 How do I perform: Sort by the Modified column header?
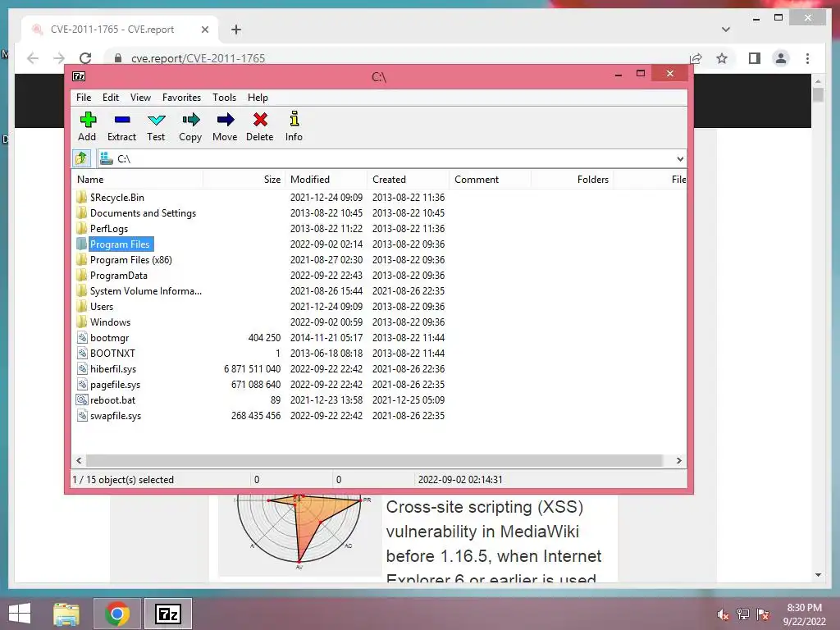click(326, 180)
